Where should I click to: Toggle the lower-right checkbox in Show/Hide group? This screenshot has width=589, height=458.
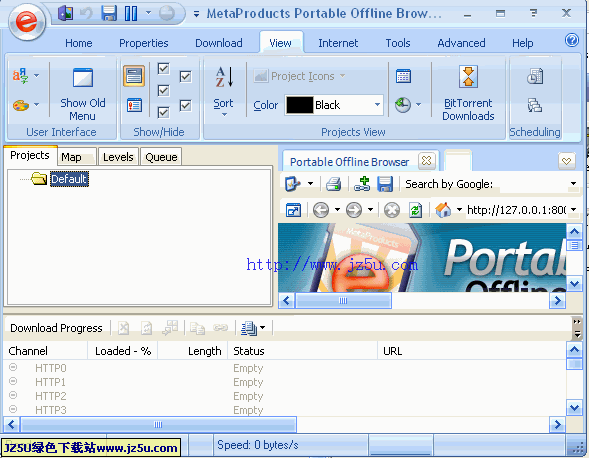click(186, 105)
